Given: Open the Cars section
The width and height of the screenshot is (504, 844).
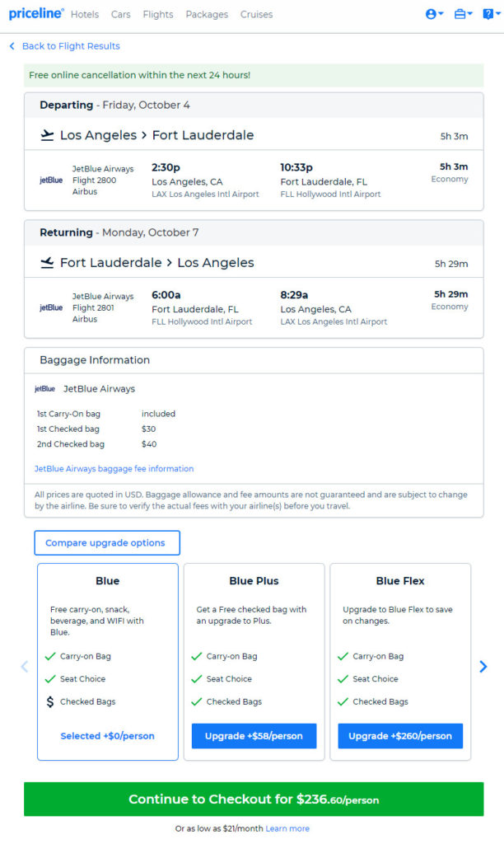Looking at the screenshot, I should pos(120,15).
